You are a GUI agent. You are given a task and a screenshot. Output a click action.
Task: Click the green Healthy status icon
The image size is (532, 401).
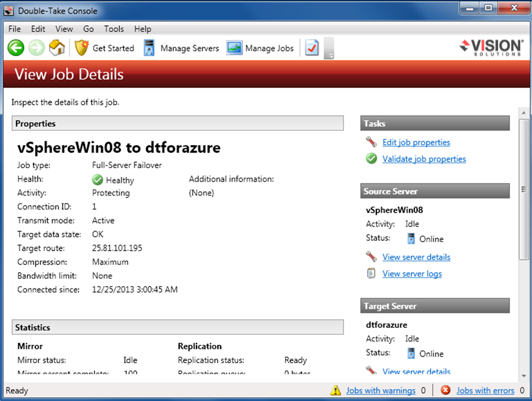pos(97,179)
